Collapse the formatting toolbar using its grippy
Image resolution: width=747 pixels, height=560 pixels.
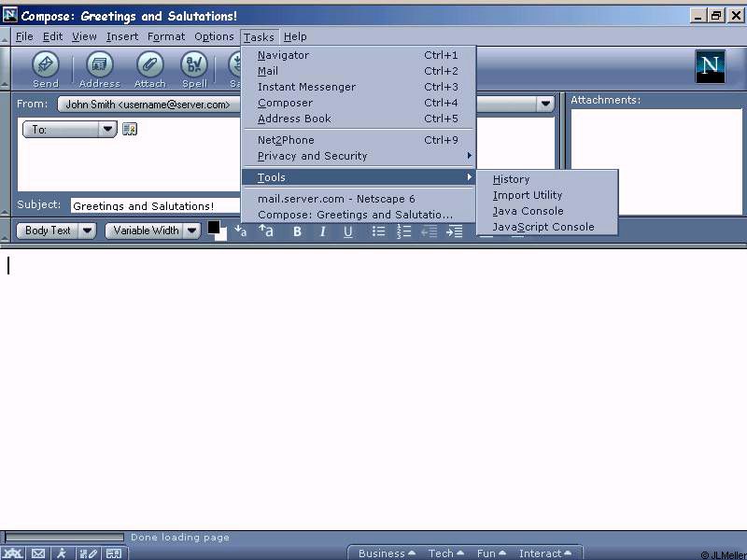tap(5, 231)
